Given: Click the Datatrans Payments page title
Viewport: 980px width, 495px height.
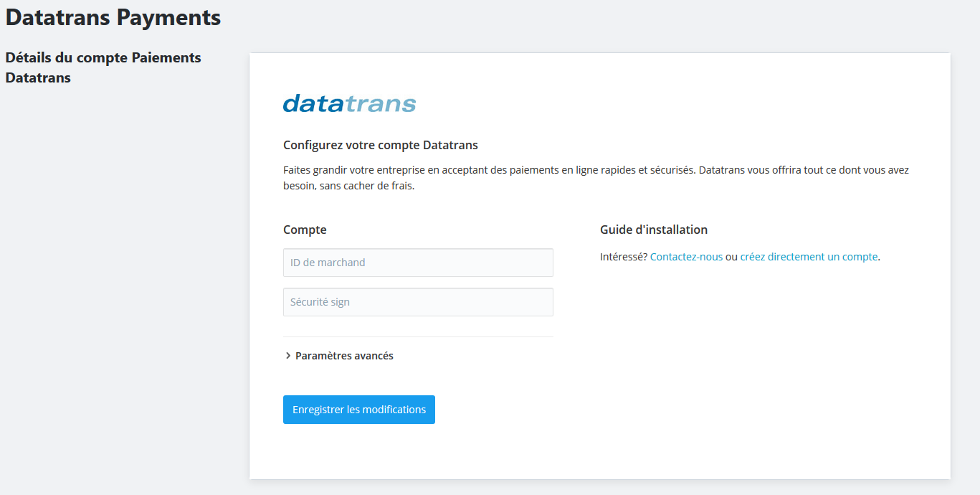Looking at the screenshot, I should pyautogui.click(x=113, y=18).
